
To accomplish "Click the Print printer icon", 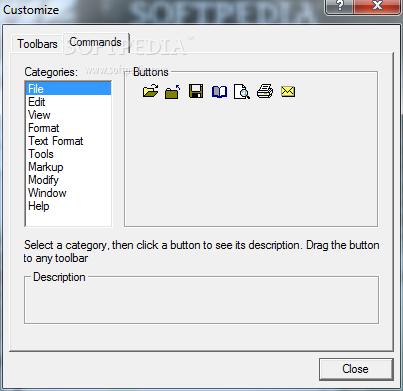I will point(265,91).
